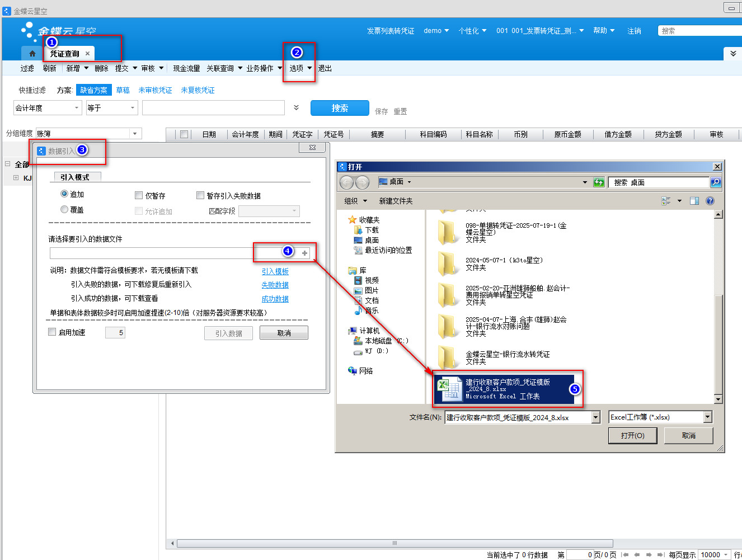Screen dimensions: 742x560
Task: Click 删除 in the toolbar
Action: click(x=101, y=68)
